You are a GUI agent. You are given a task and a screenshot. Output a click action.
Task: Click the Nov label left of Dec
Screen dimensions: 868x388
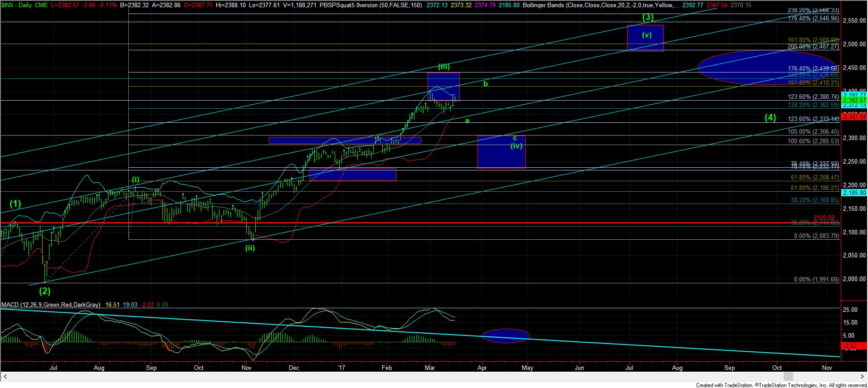tap(247, 368)
